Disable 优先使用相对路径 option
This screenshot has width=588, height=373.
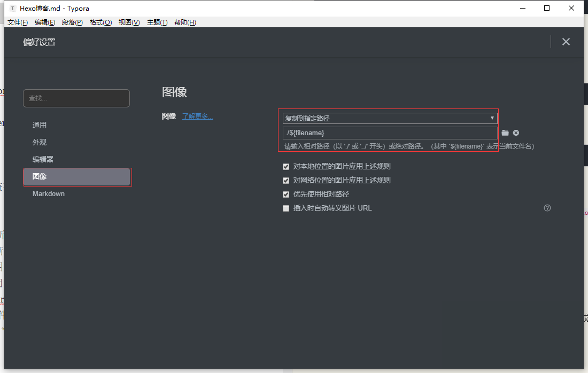[x=286, y=195]
